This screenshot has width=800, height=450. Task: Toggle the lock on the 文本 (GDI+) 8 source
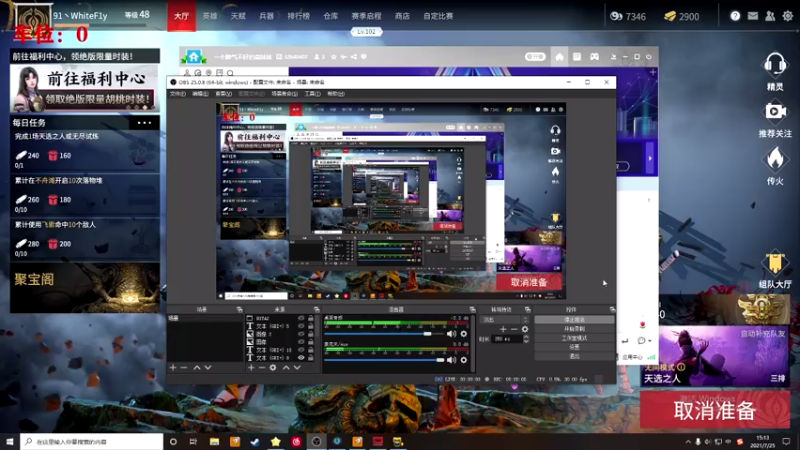pyautogui.click(x=310, y=358)
